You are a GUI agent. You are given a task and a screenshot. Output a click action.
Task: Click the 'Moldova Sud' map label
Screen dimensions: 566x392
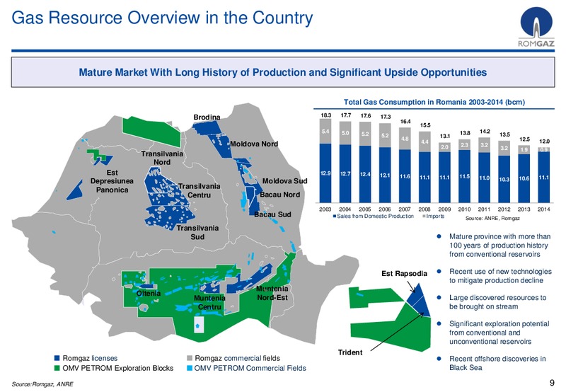click(285, 181)
